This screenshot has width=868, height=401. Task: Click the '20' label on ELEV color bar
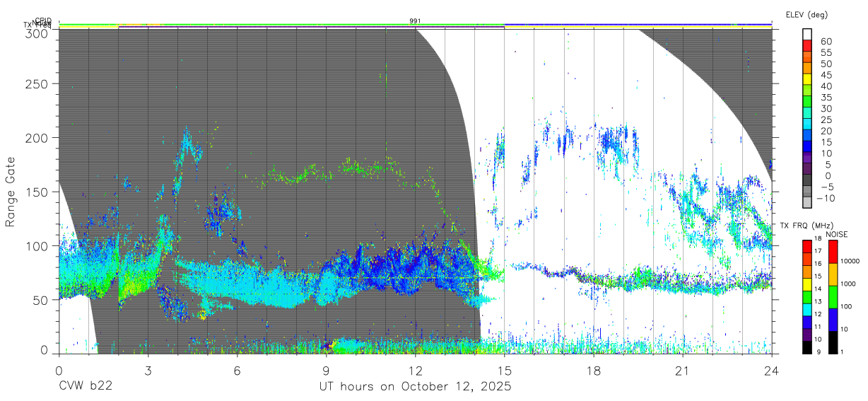coord(826,132)
